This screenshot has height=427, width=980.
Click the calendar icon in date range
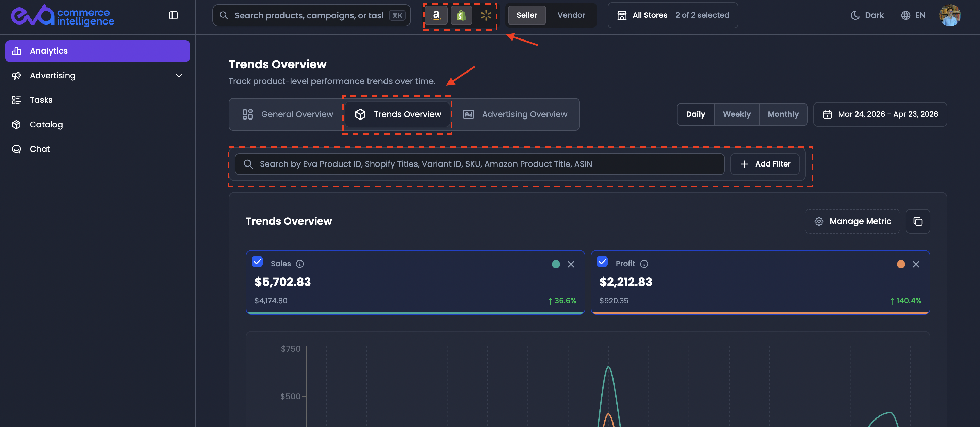[828, 114]
